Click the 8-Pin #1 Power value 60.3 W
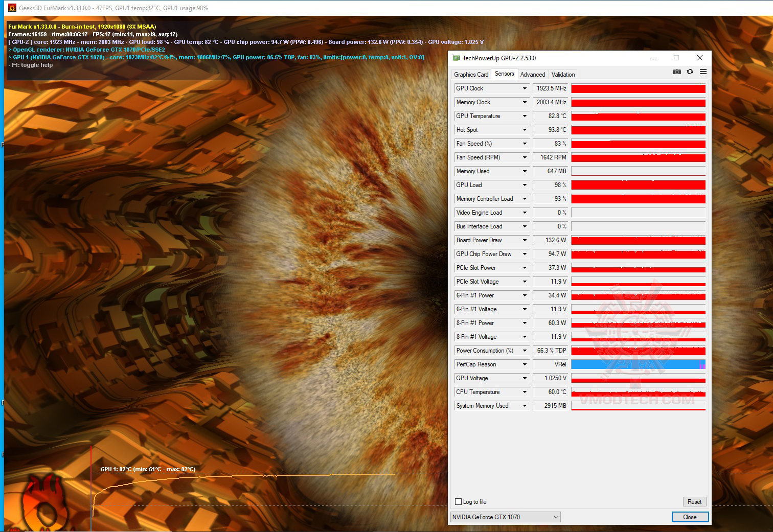773x532 pixels. coord(551,323)
